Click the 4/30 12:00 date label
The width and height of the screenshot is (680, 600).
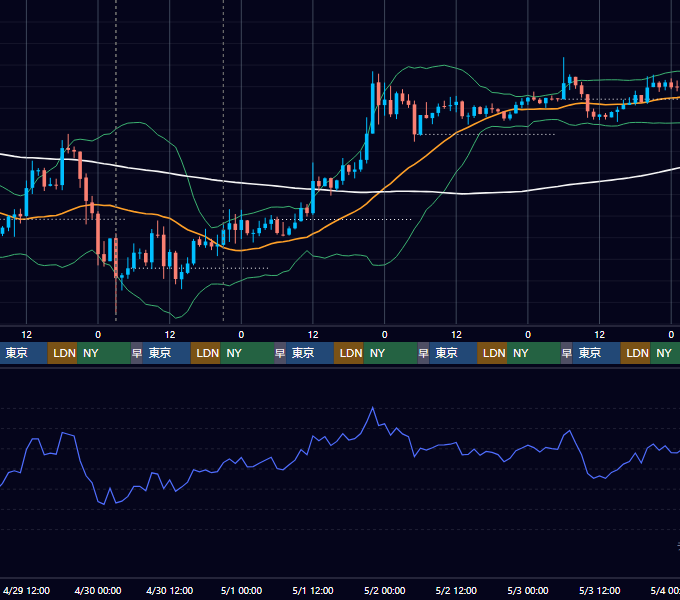coord(170,590)
